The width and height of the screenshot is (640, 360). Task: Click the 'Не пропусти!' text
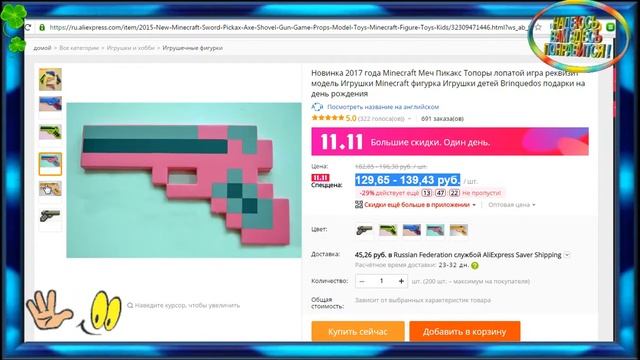pyautogui.click(x=482, y=193)
